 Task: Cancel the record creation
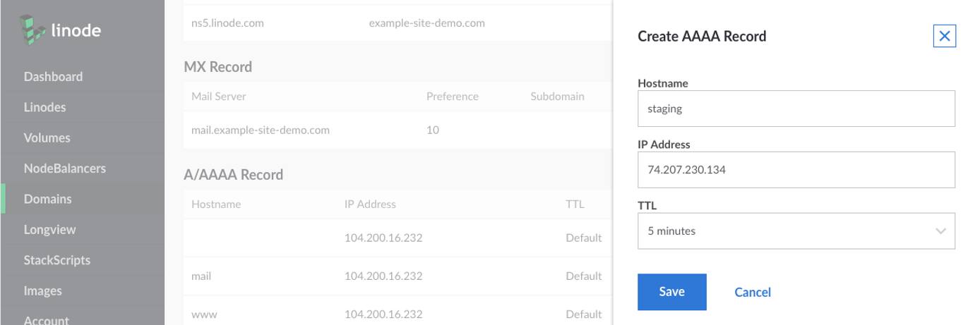(752, 293)
